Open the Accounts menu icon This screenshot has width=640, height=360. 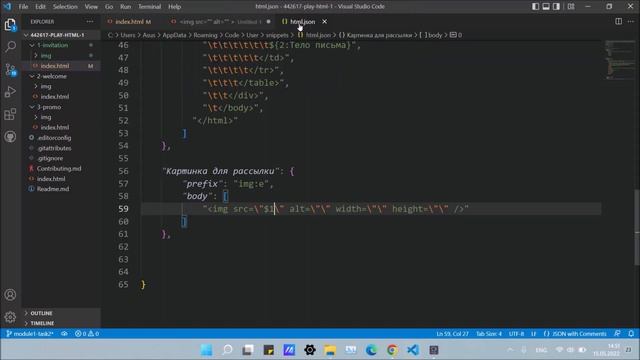(x=10, y=295)
